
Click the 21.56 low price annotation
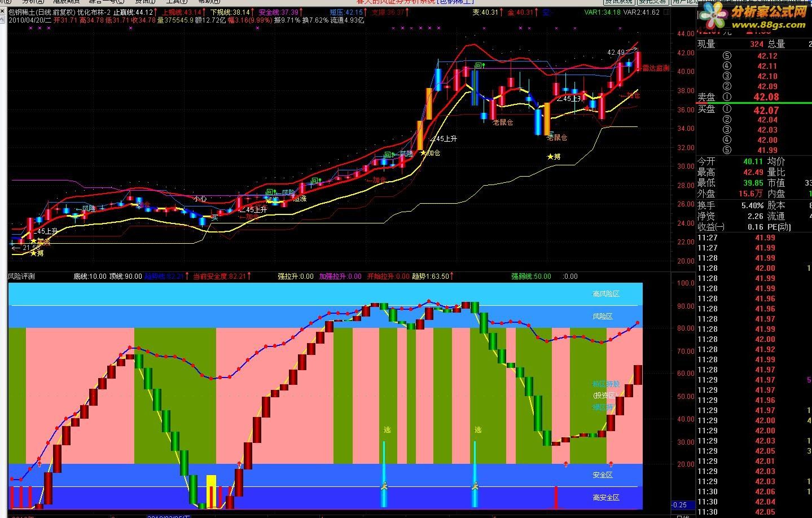[31, 248]
